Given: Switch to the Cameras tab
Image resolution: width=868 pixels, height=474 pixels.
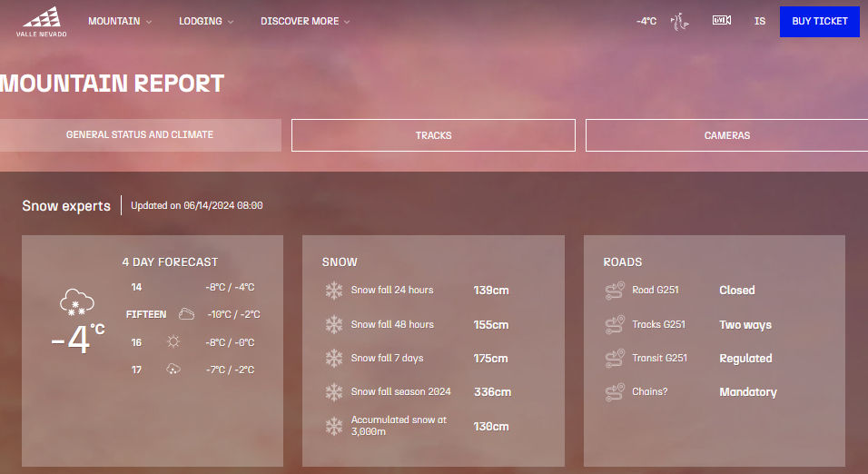Looking at the screenshot, I should click(726, 135).
